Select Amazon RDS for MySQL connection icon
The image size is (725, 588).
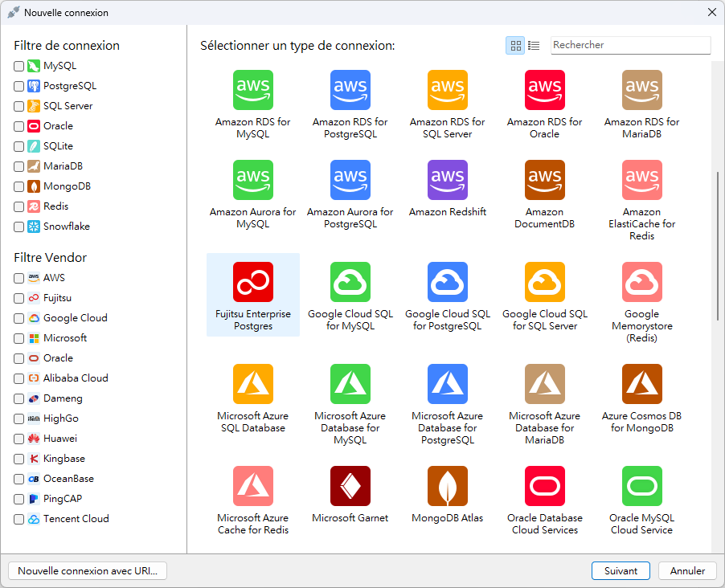(x=252, y=90)
